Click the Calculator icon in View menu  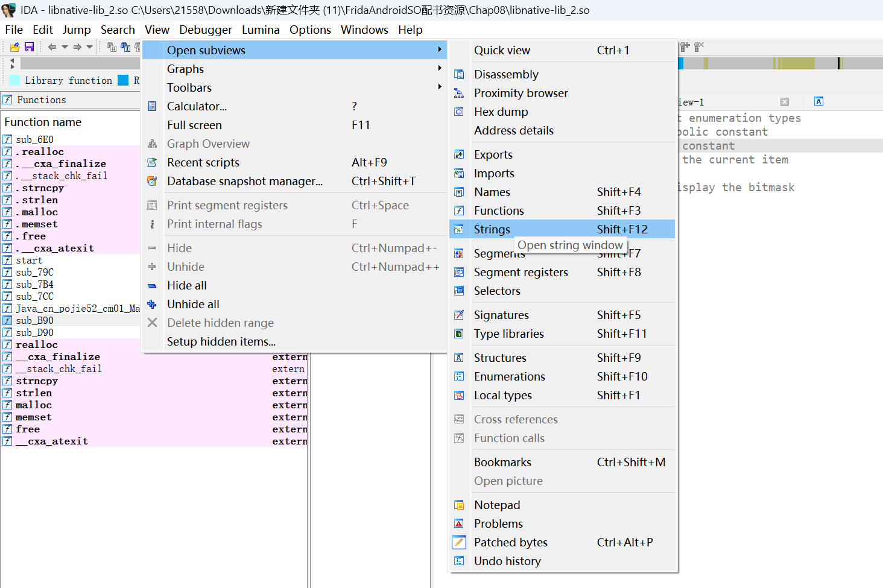point(152,106)
